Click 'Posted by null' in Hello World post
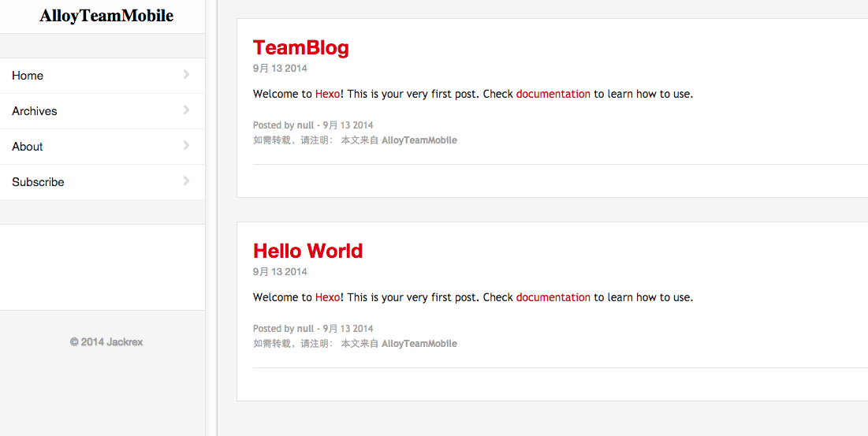This screenshot has width=868, height=436. [283, 330]
